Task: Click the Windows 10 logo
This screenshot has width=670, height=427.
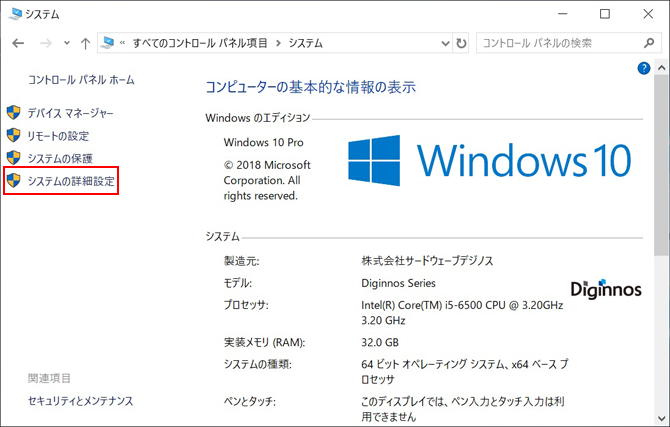Action: (x=490, y=160)
